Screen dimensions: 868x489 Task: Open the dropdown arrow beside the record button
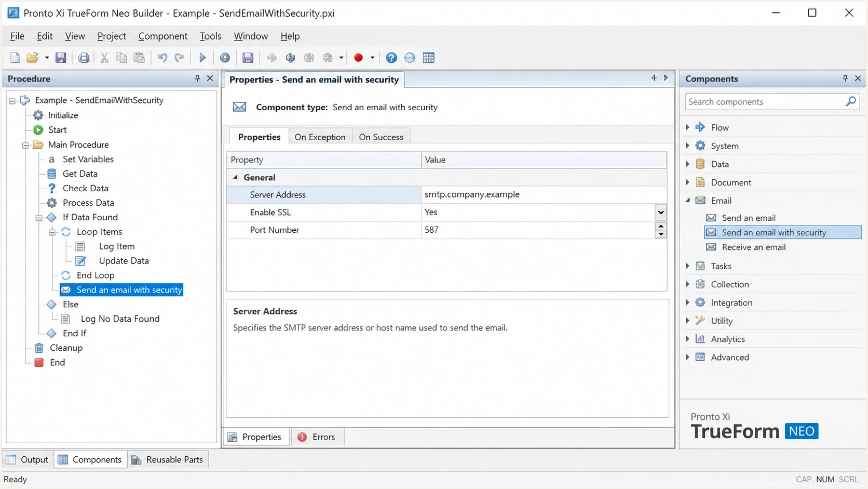372,58
